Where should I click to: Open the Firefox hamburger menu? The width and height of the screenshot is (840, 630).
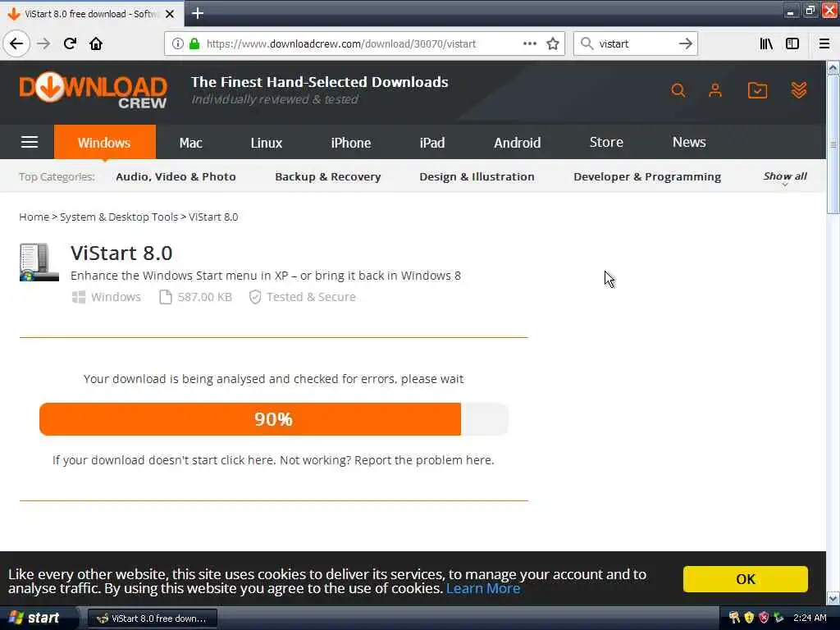point(824,44)
